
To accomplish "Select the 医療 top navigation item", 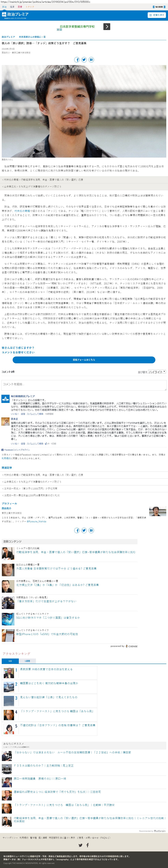I will click(x=20, y=7).
